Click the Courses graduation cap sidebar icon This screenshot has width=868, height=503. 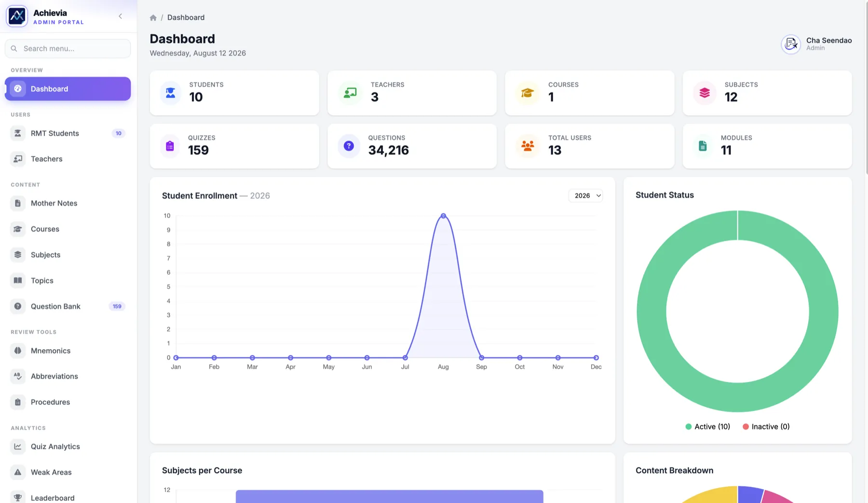coord(18,229)
